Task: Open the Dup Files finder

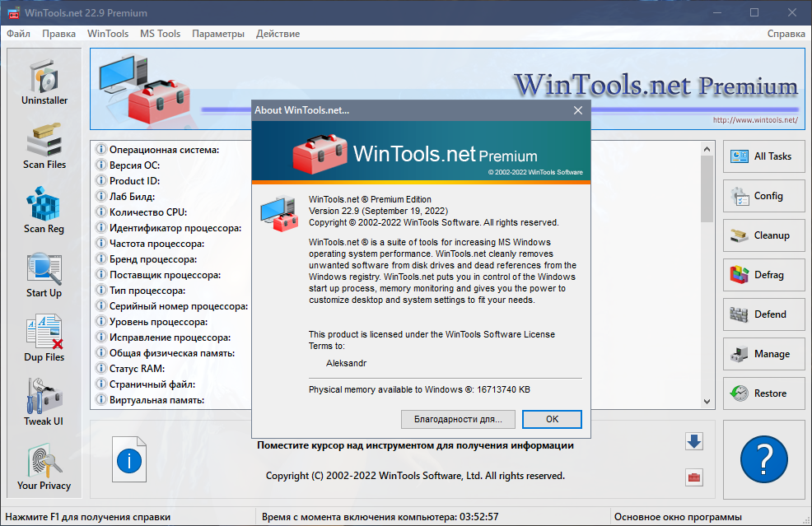Action: coord(44,339)
